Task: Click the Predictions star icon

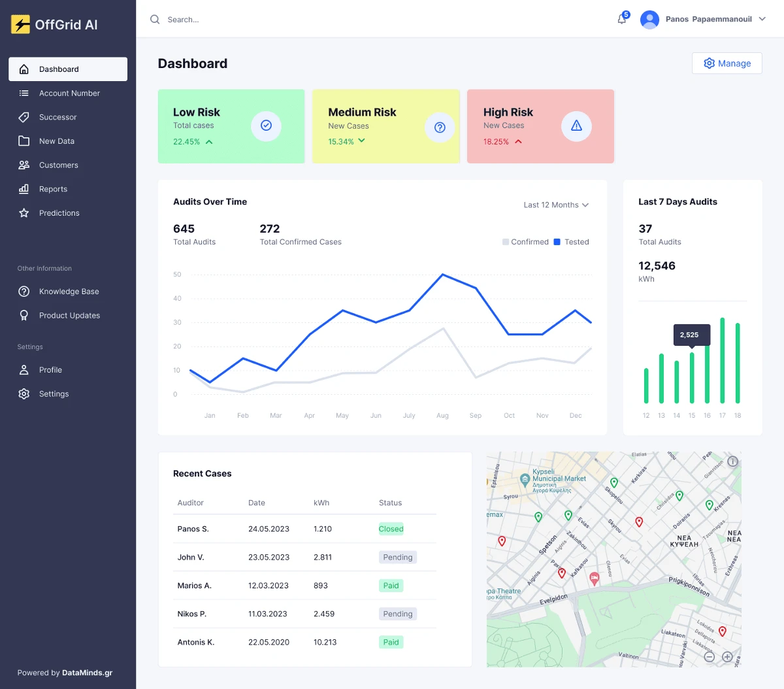Action: pos(24,213)
